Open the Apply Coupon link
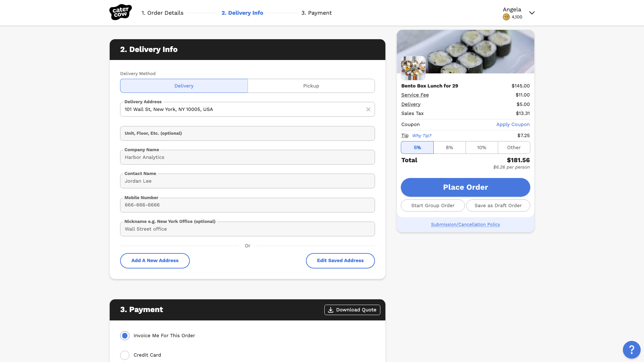 coord(513,124)
